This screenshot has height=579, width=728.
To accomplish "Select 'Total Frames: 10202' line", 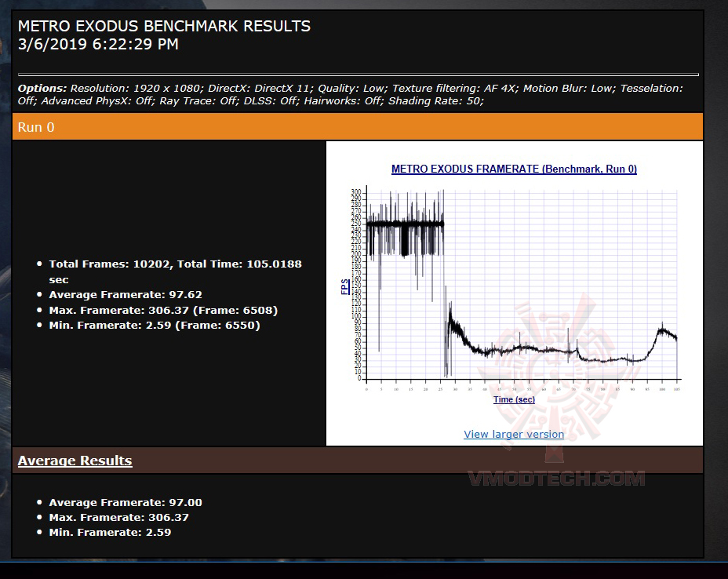I will pos(176,271).
